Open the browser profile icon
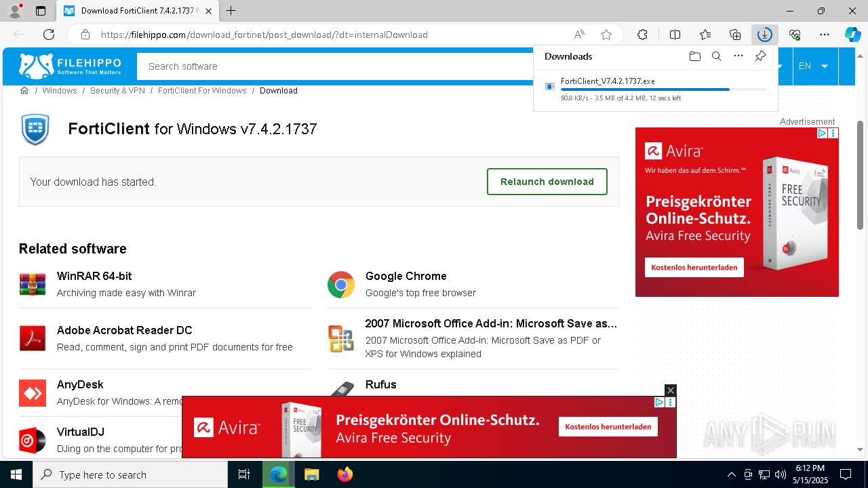 (14, 11)
